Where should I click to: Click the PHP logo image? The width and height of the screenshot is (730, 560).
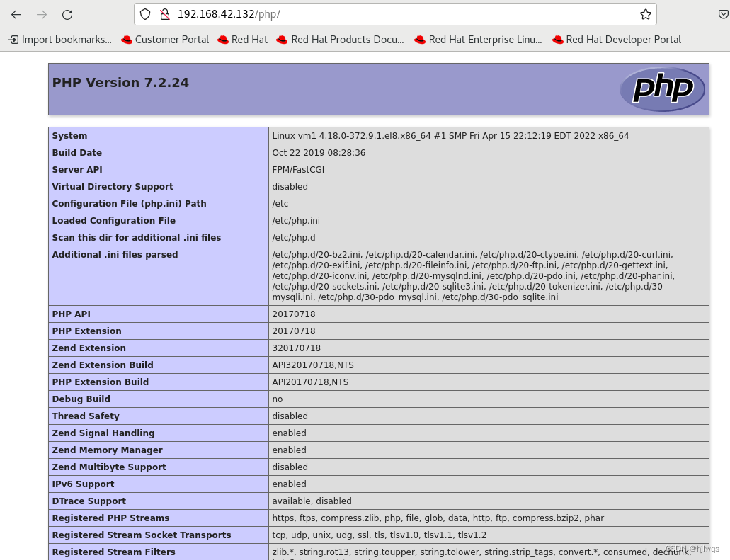coord(662,88)
